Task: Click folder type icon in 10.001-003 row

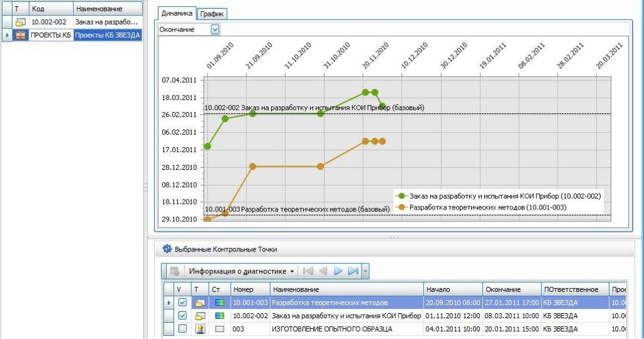Action: (200, 303)
